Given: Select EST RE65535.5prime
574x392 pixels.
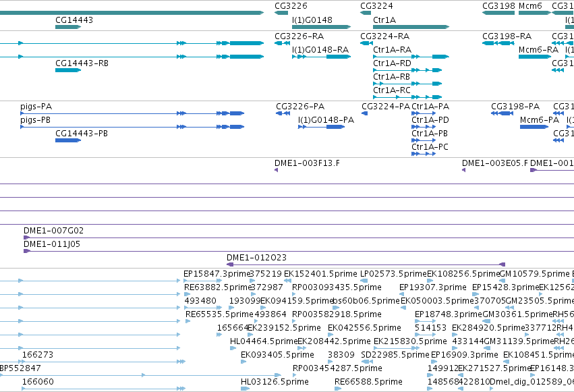Looking at the screenshot, I should coord(219,314).
